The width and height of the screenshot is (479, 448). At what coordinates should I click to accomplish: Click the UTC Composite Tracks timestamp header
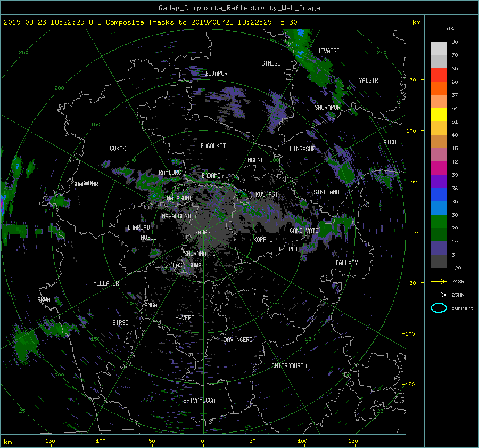(150, 22)
